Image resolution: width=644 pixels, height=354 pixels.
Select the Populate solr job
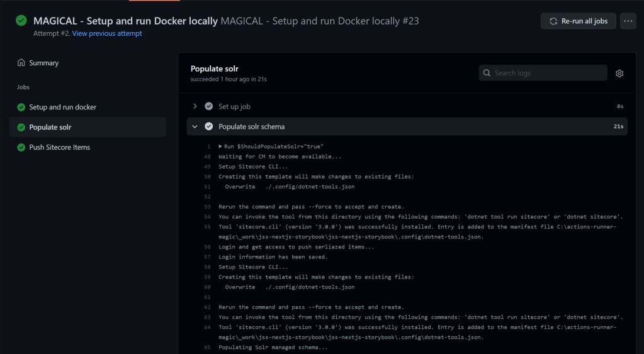(50, 128)
